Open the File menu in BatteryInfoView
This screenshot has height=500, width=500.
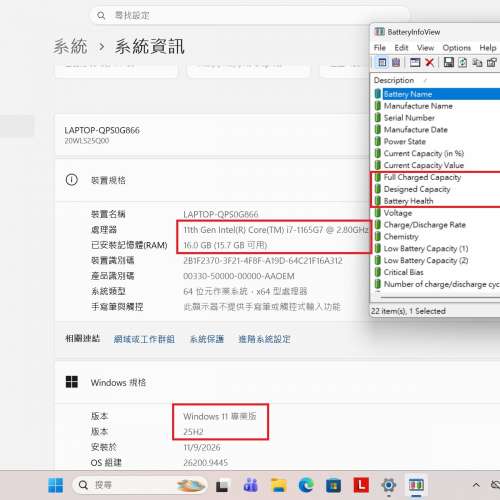(380, 48)
